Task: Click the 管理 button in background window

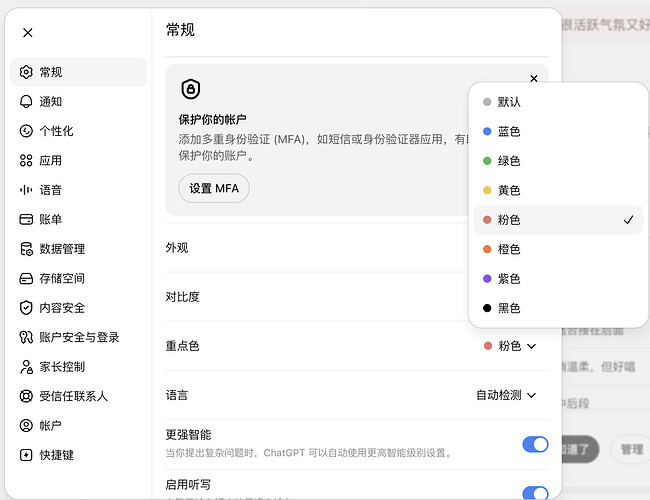Action: (x=631, y=449)
